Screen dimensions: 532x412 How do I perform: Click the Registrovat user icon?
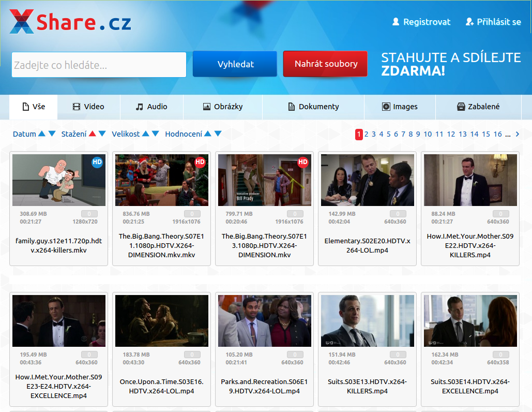(396, 22)
